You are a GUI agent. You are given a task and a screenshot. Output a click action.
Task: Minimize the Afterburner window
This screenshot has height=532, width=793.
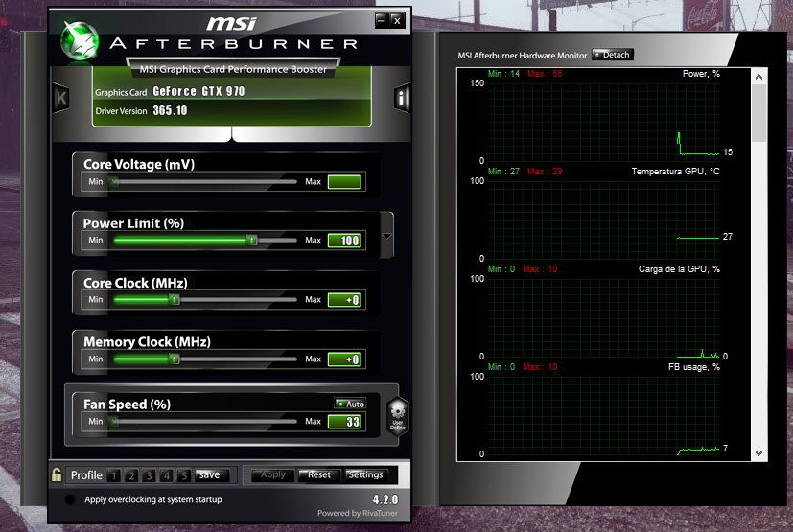[382, 20]
